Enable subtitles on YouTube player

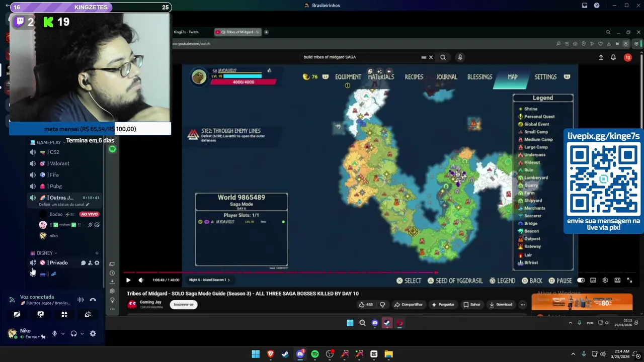pos(593,280)
